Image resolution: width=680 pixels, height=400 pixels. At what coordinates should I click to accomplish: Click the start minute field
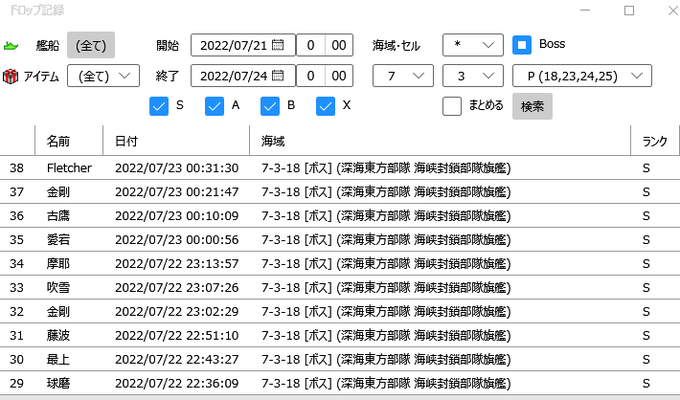pos(339,45)
